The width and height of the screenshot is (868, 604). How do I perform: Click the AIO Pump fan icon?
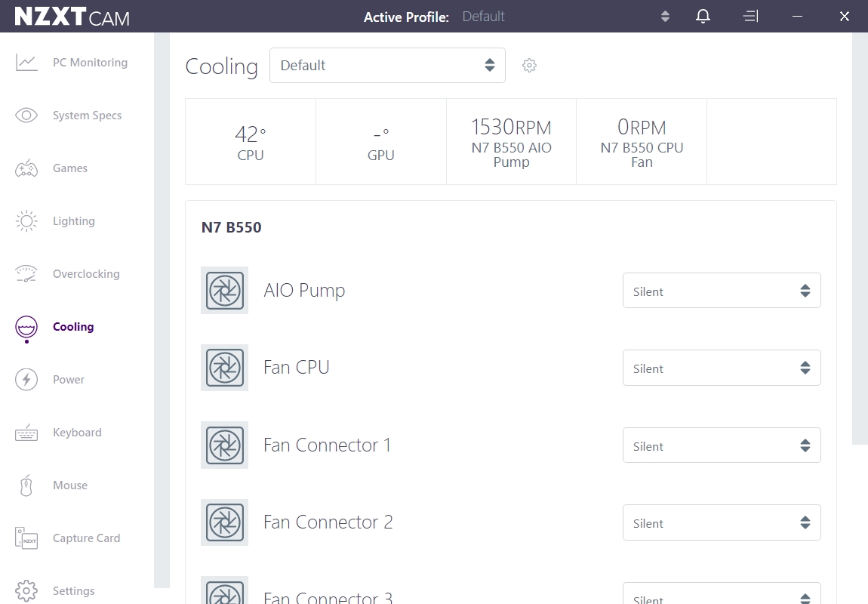(225, 290)
